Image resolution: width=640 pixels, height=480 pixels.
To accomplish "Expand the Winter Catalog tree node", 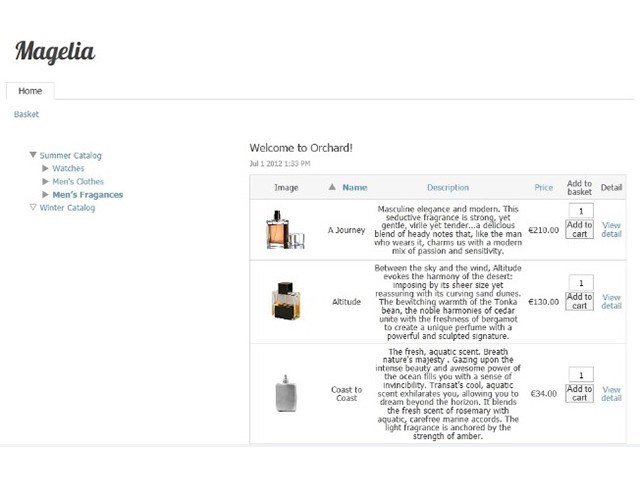I will click(33, 207).
